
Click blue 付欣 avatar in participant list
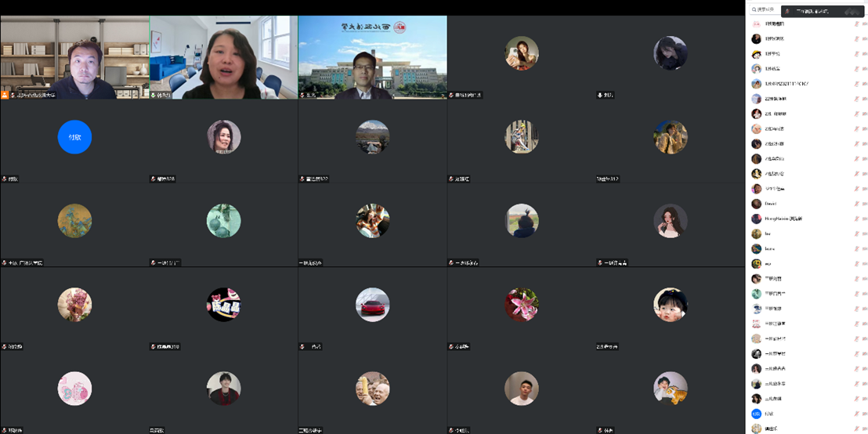(756, 414)
